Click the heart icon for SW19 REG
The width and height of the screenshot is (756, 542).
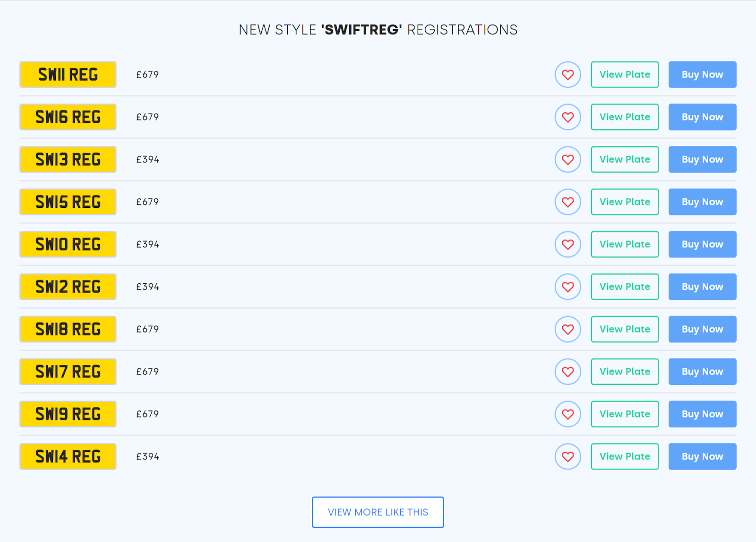pos(567,414)
